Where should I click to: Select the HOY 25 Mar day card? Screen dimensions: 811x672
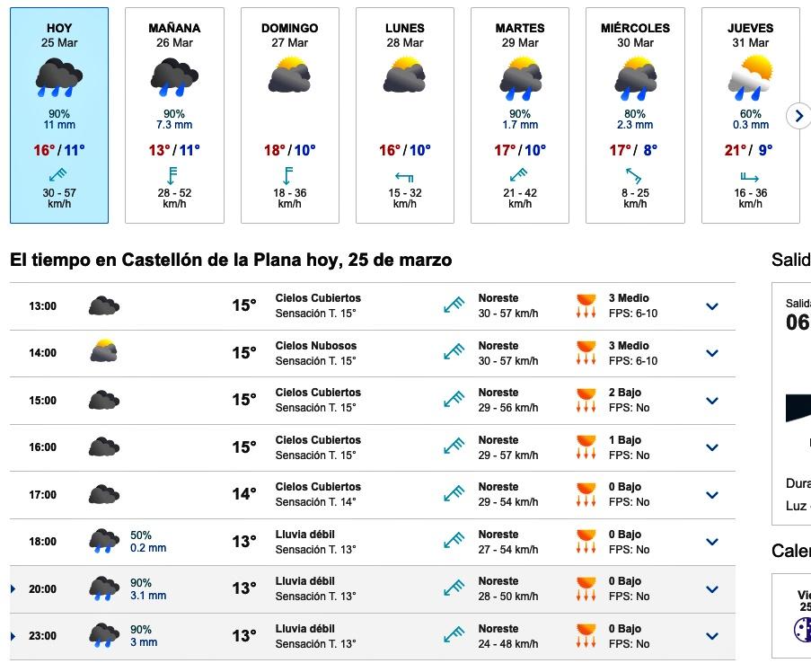point(59,115)
